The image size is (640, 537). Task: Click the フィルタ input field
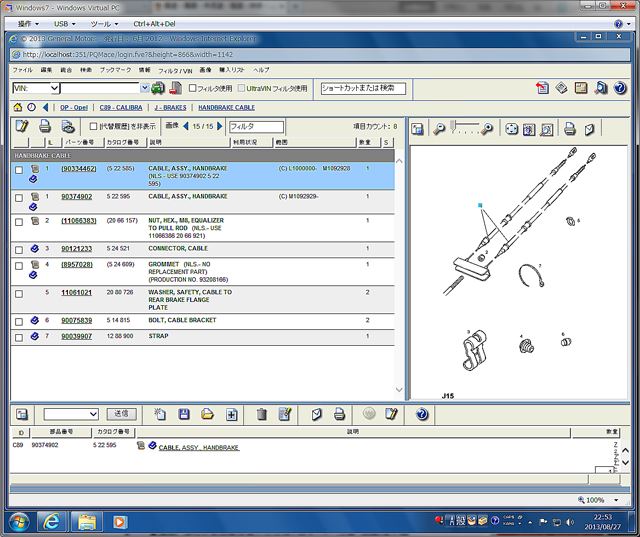[x=256, y=126]
